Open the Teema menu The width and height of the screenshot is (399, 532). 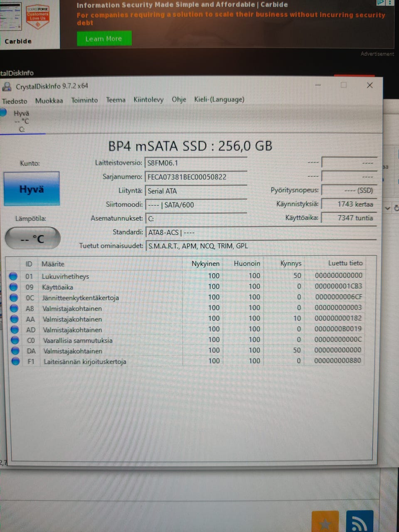(116, 100)
